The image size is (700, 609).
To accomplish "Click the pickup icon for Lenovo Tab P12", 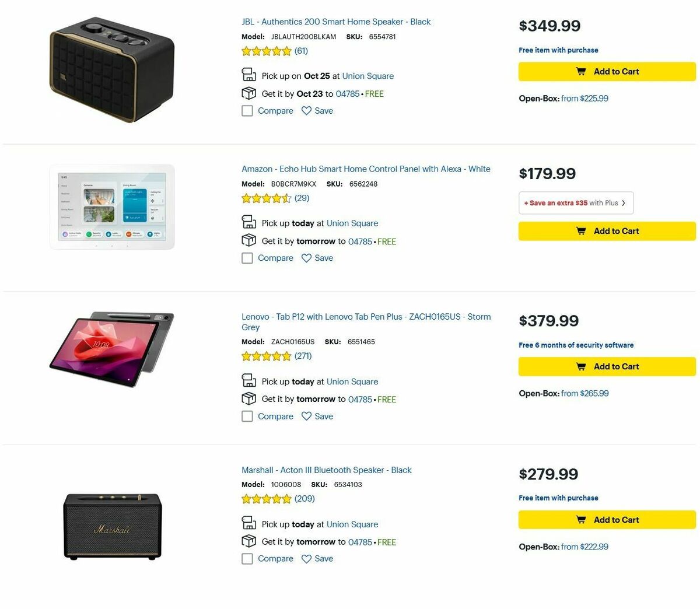I will 249,380.
